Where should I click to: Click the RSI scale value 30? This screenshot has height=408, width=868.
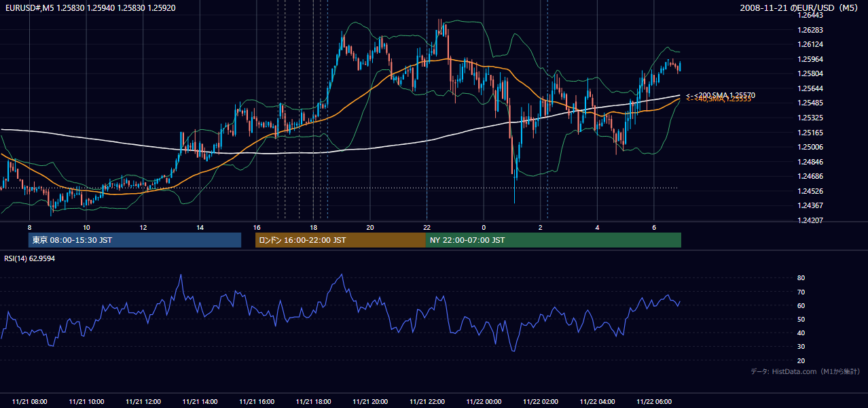(801, 347)
